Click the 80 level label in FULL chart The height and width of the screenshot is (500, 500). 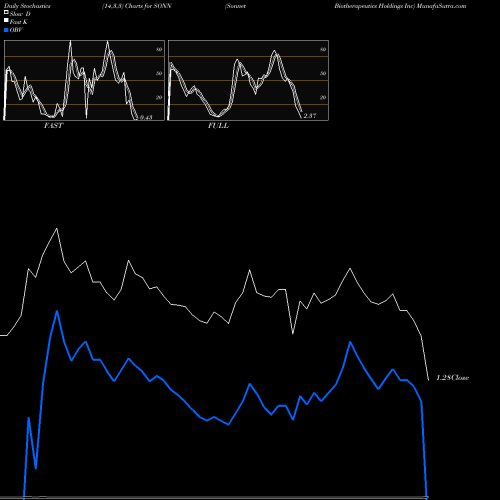[323, 49]
